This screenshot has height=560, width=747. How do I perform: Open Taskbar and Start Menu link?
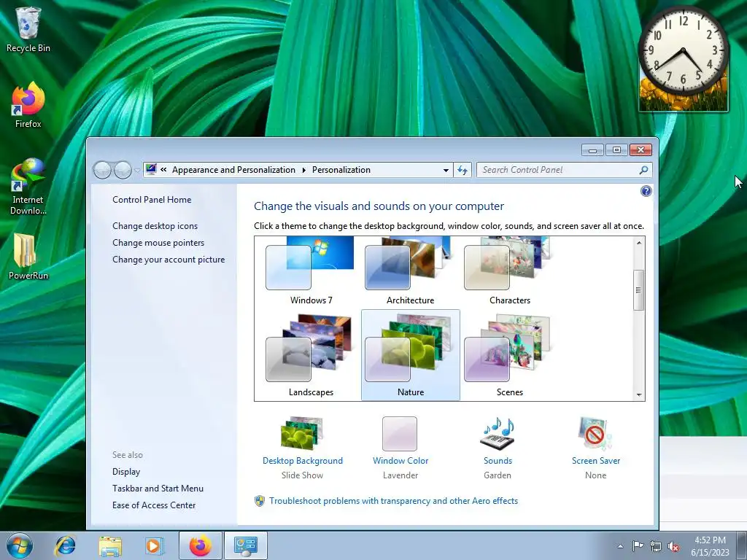coord(158,488)
